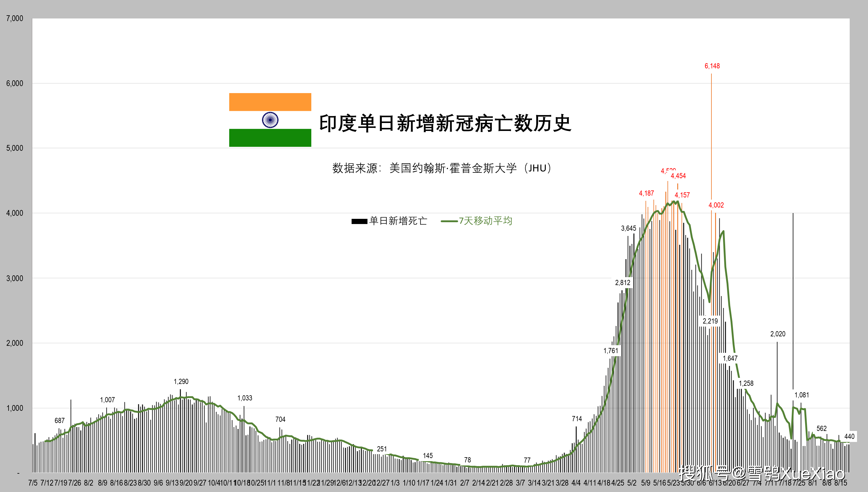Screen dimensions: 868x492
Task: Click the data label 2,219
Action: point(710,321)
